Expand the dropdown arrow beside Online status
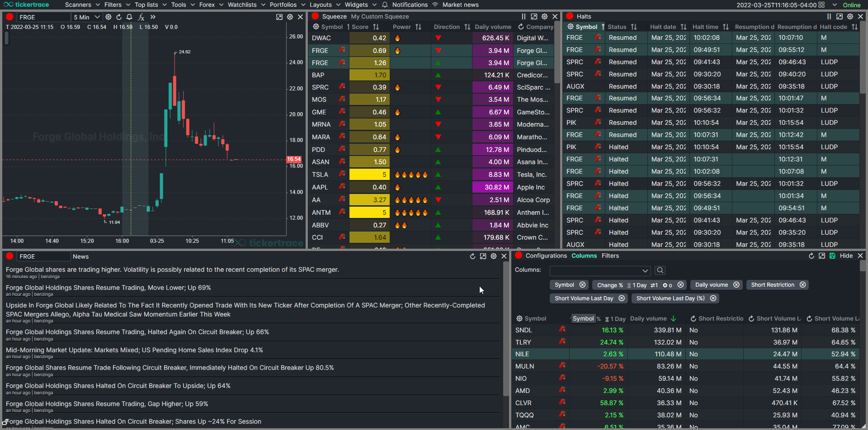868x430 pixels. click(835, 5)
